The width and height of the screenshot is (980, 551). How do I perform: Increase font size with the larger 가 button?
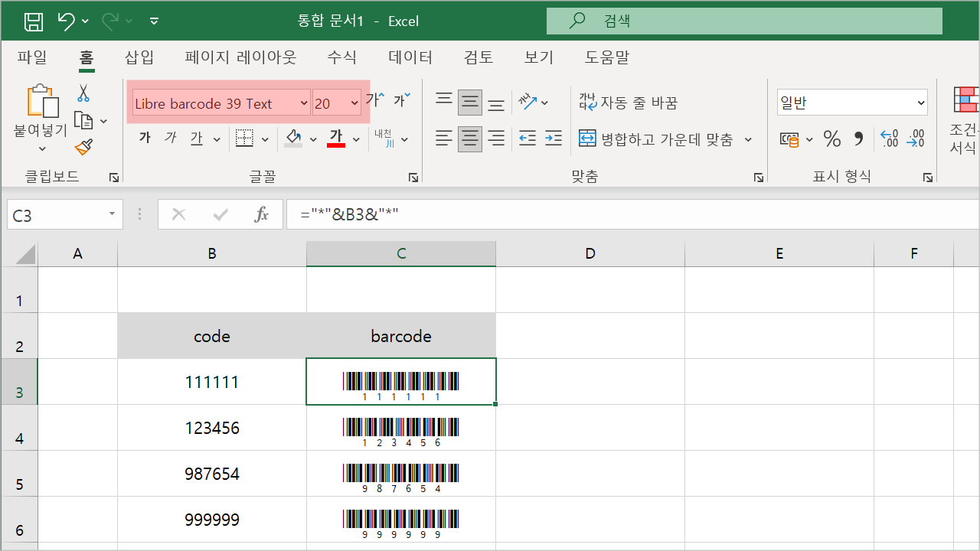tap(375, 99)
